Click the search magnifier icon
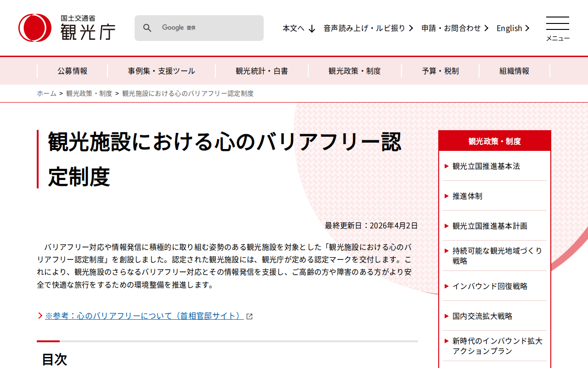 (x=147, y=28)
